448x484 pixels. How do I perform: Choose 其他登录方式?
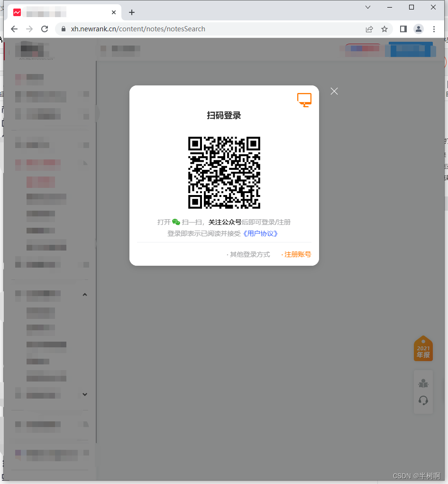coord(250,254)
